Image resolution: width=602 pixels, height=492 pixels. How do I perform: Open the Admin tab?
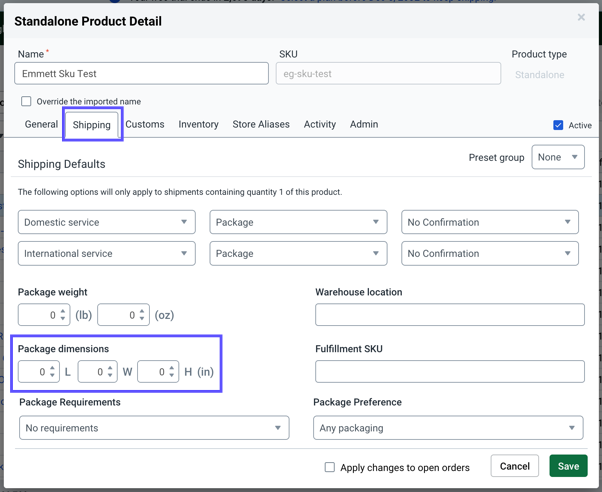click(364, 124)
